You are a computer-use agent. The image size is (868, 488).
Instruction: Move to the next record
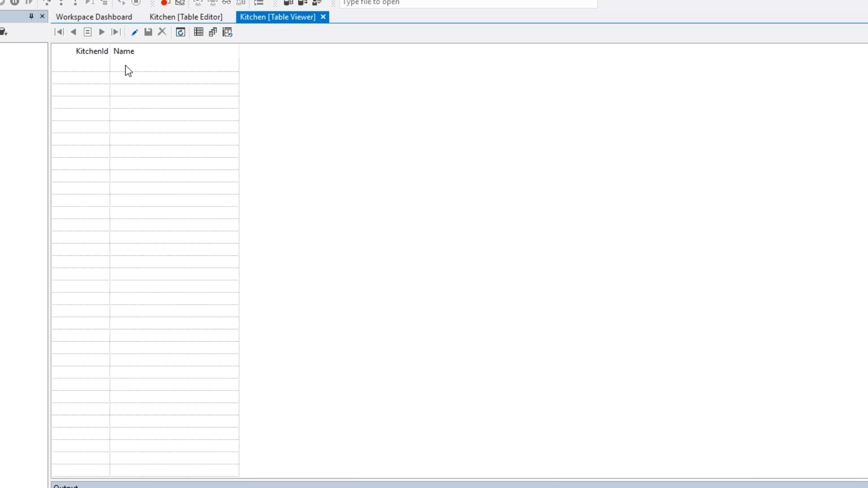pos(102,32)
